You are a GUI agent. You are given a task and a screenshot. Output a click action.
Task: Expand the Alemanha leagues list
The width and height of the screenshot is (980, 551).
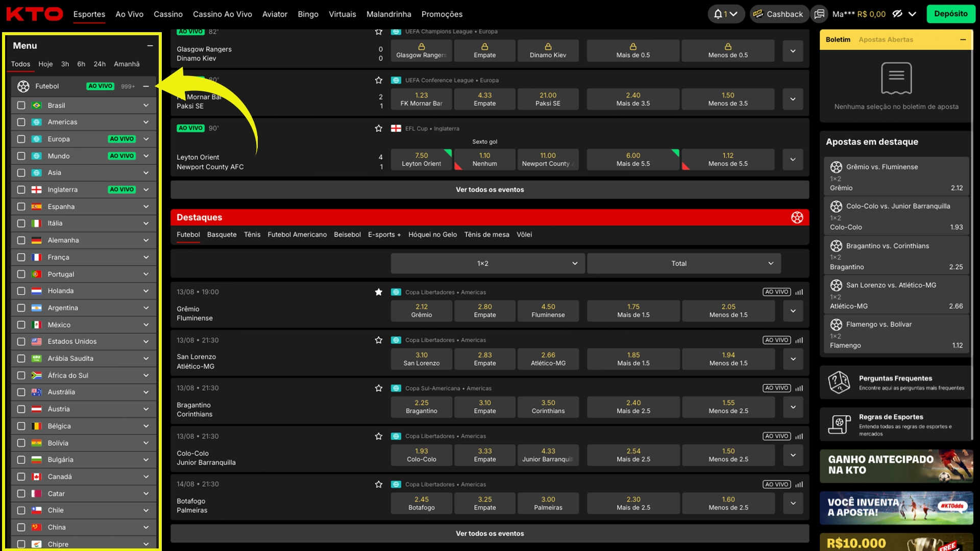[146, 240]
